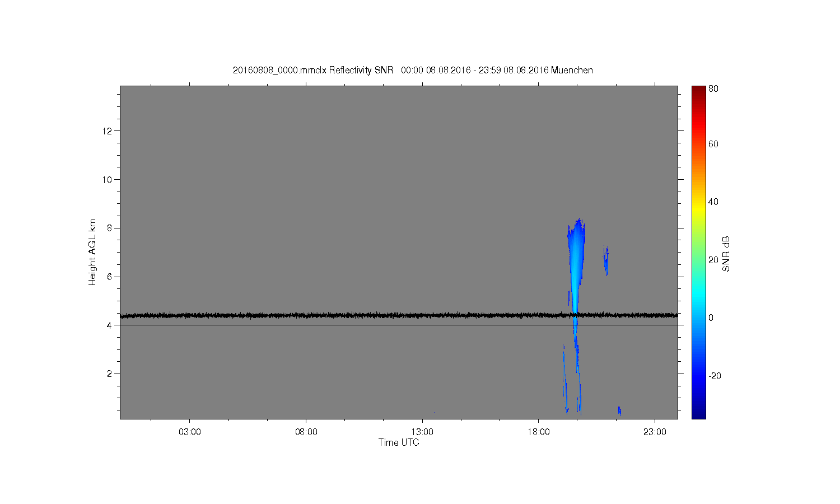The width and height of the screenshot is (840, 504).
Task: Click height tick label 2 on y-axis
Action: tap(110, 374)
